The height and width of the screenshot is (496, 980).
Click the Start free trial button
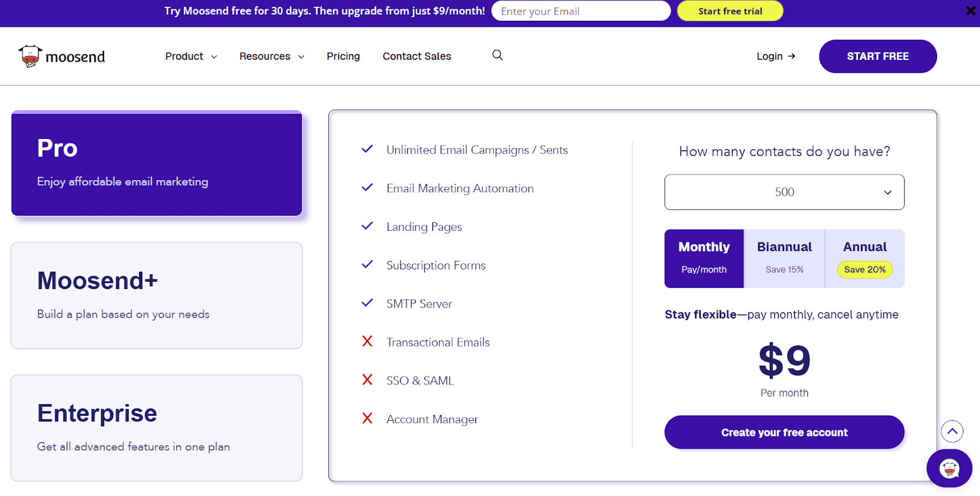click(730, 11)
